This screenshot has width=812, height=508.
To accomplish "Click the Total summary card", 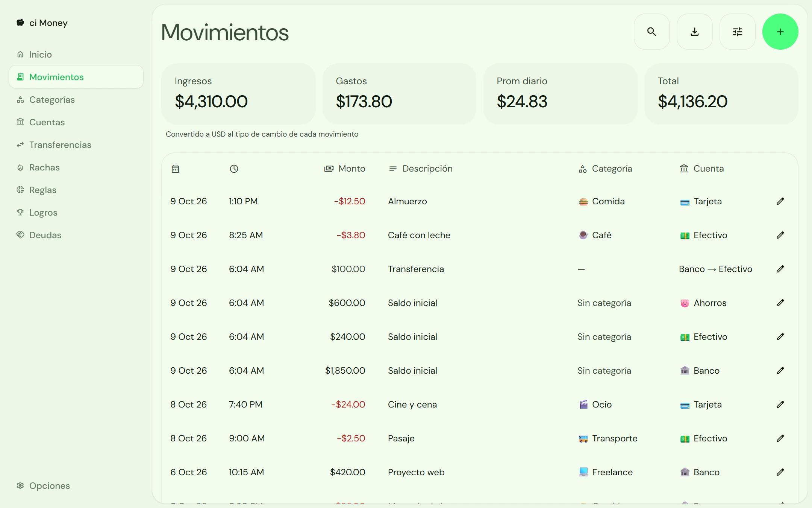I will point(721,94).
